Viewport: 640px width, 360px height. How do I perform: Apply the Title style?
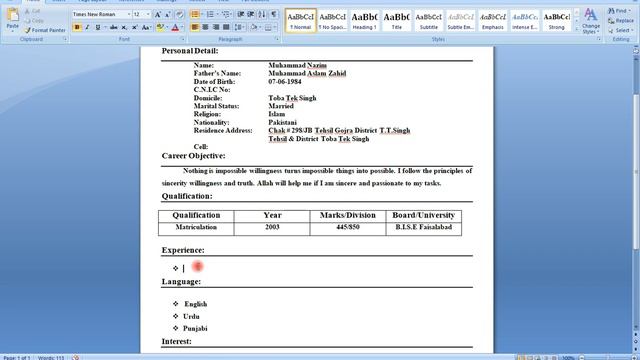[396, 20]
